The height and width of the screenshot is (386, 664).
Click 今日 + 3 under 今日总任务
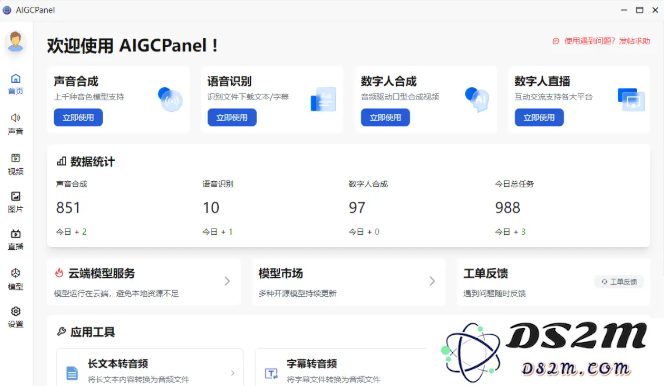tap(510, 232)
